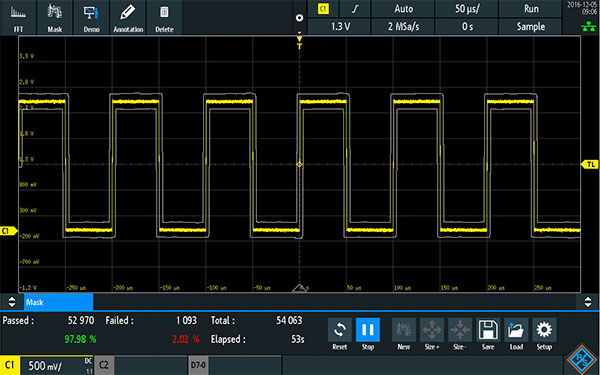Click the Delete trash icon
The image size is (600, 375).
click(164, 17)
